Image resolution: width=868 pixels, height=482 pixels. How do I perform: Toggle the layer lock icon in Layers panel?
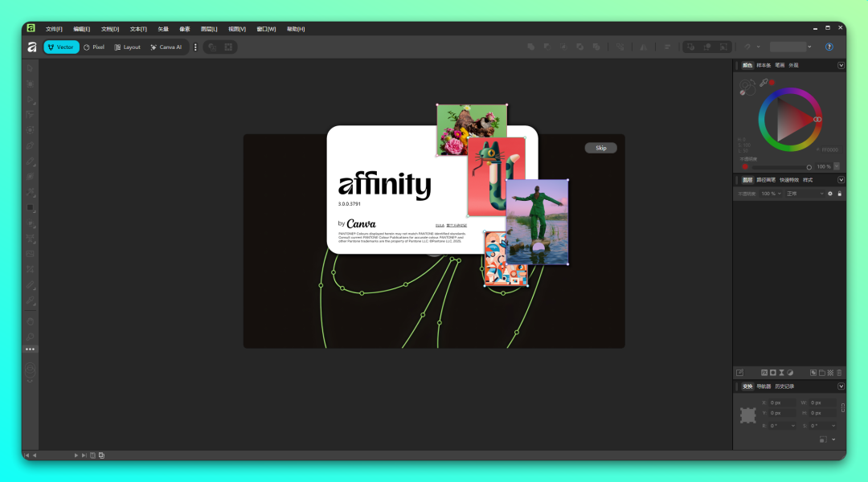pos(840,193)
